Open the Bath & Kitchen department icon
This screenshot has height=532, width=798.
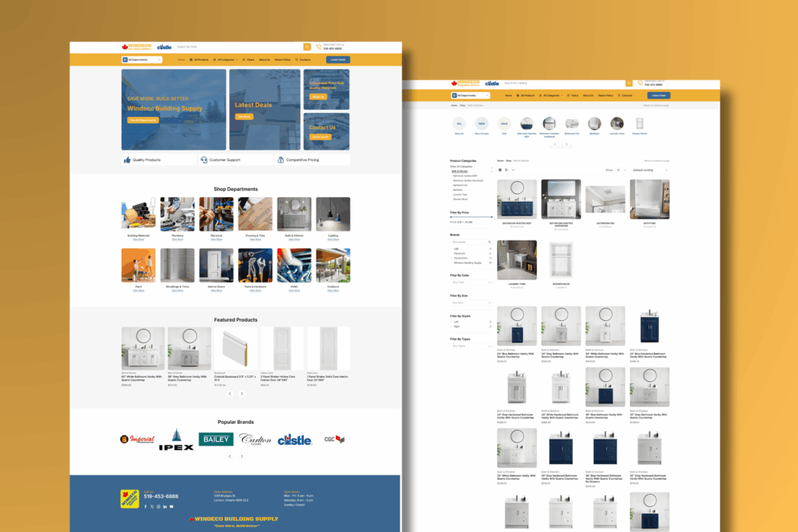(x=294, y=213)
